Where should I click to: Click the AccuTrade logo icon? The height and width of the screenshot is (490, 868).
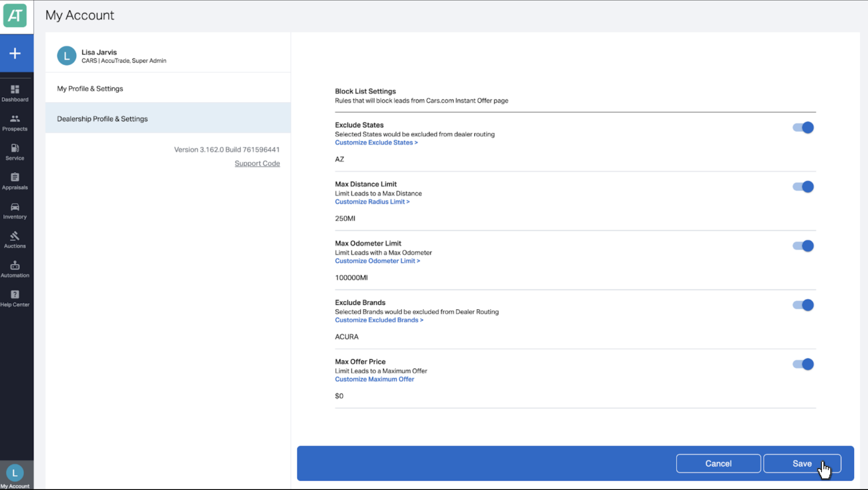[x=15, y=15]
